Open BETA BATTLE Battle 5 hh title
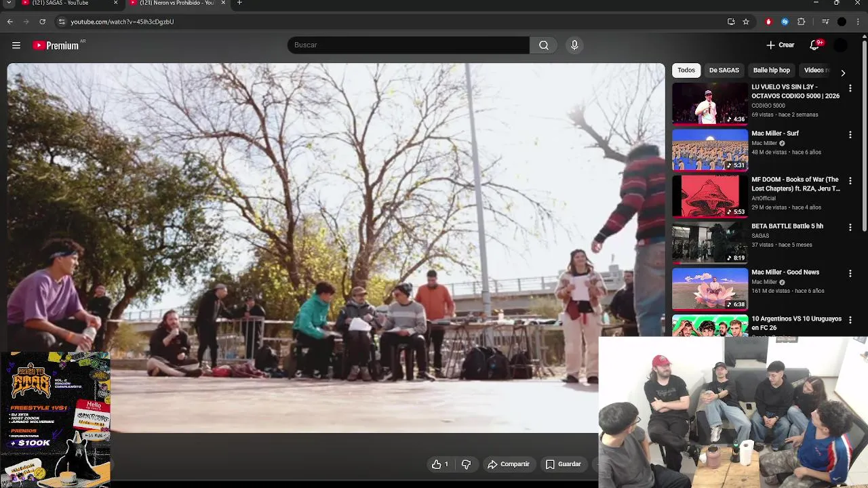Image resolution: width=868 pixels, height=488 pixels. 787,226
